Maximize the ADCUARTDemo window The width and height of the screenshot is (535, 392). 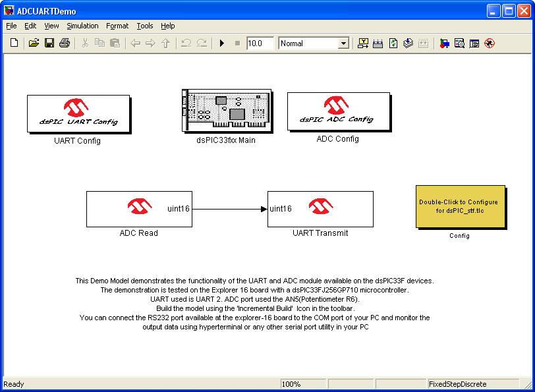pyautogui.click(x=509, y=11)
